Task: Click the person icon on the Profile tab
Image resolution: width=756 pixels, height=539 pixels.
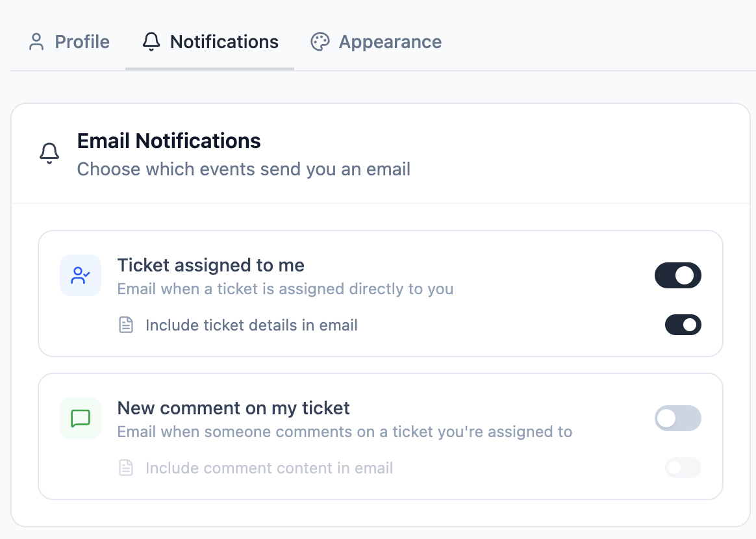Action: click(36, 41)
